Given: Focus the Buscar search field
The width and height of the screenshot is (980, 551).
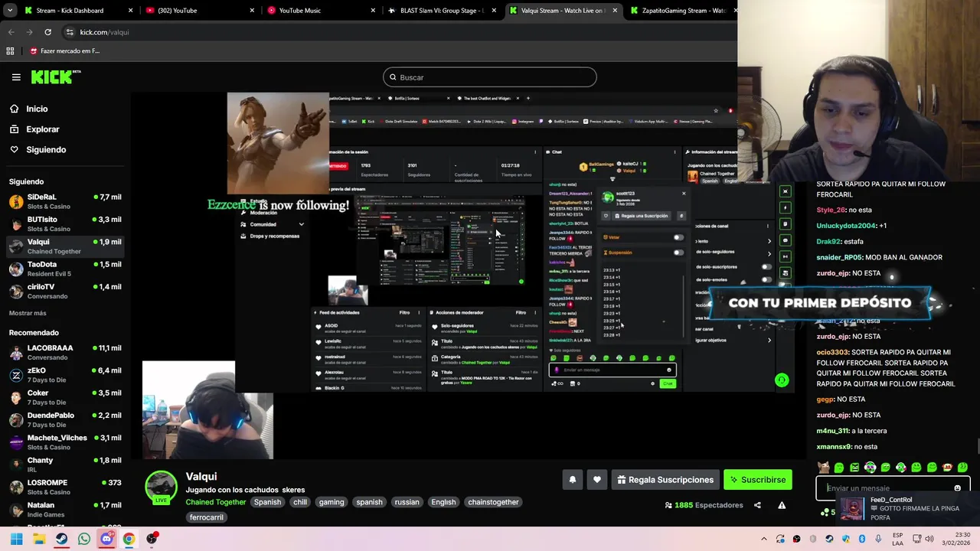Looking at the screenshot, I should coord(490,77).
